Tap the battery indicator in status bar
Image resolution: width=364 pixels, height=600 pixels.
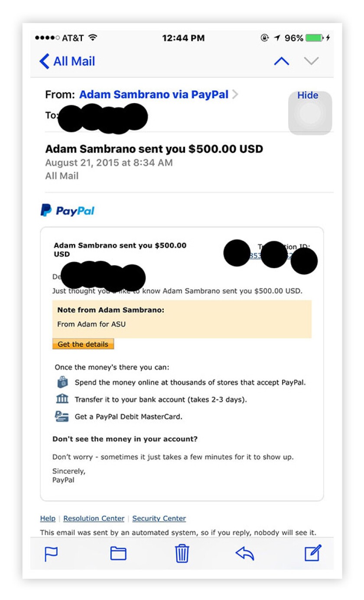point(314,38)
